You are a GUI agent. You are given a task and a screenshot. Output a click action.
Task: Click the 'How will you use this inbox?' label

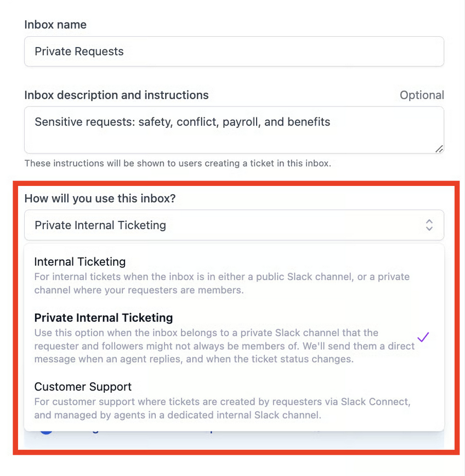point(100,198)
